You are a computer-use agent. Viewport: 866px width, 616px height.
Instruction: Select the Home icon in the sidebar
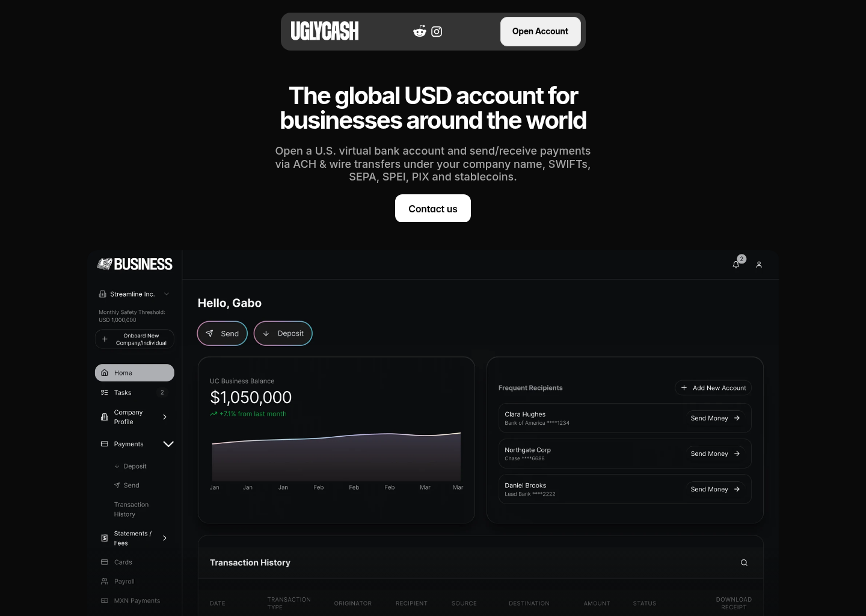[105, 373]
